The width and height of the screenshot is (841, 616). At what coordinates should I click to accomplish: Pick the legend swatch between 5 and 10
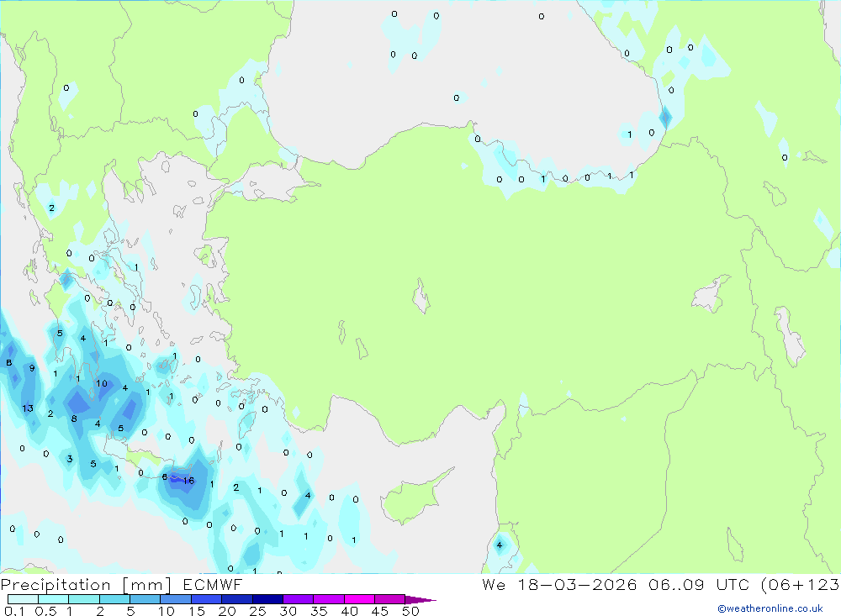tap(145, 599)
